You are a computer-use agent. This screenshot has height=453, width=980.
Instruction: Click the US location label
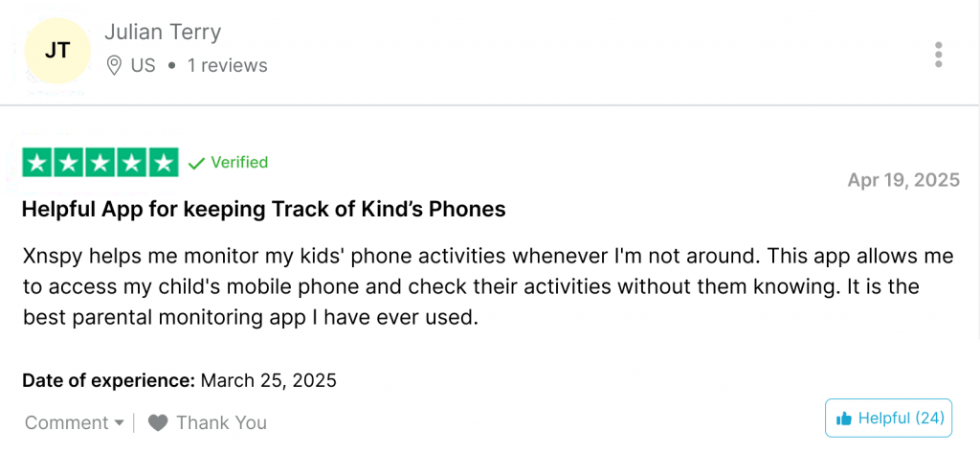coord(144,65)
